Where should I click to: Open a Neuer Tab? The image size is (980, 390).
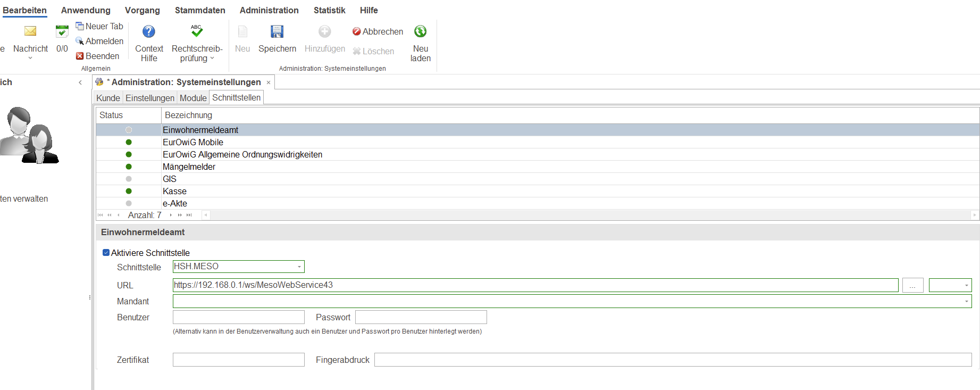99,26
